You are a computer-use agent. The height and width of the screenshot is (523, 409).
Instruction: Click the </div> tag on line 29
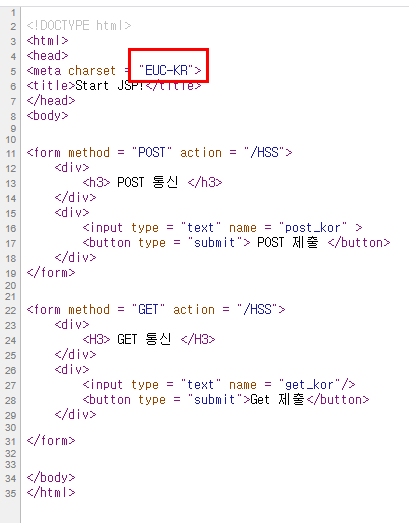(75, 415)
